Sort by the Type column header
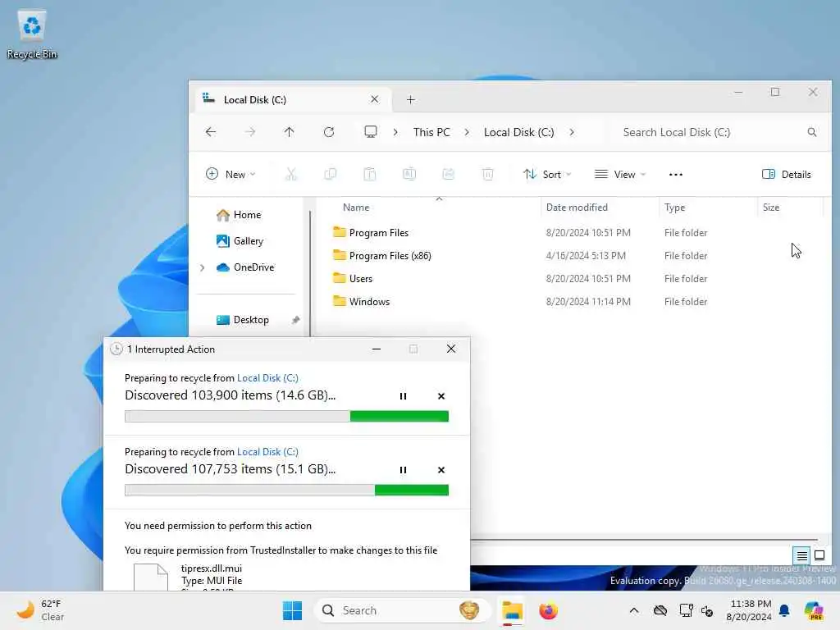Viewport: 840px width, 630px height. point(674,208)
